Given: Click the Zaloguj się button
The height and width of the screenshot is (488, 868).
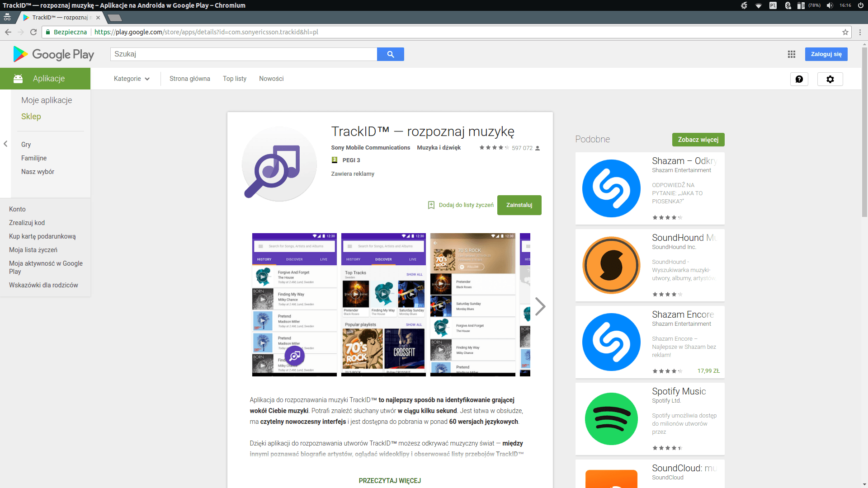Looking at the screenshot, I should 826,54.
